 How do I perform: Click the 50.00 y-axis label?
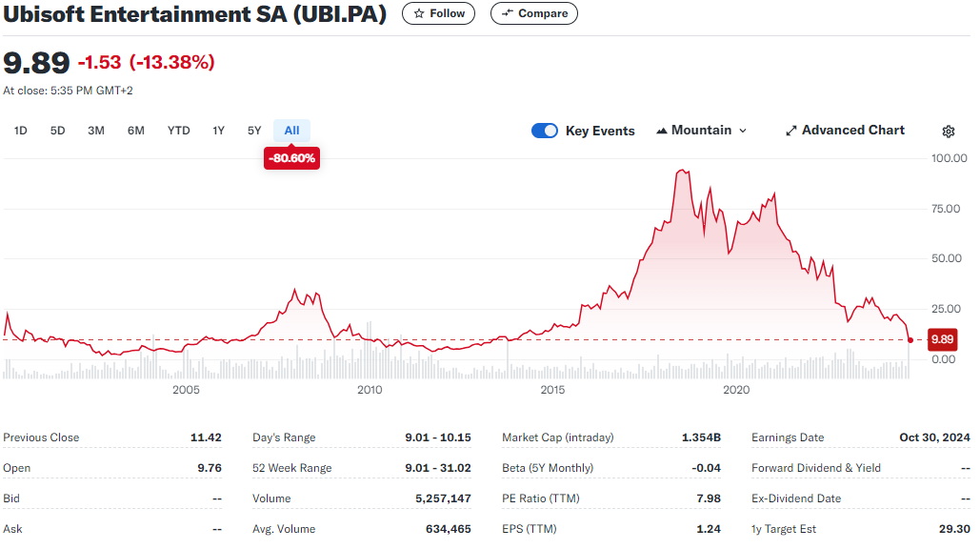(947, 258)
